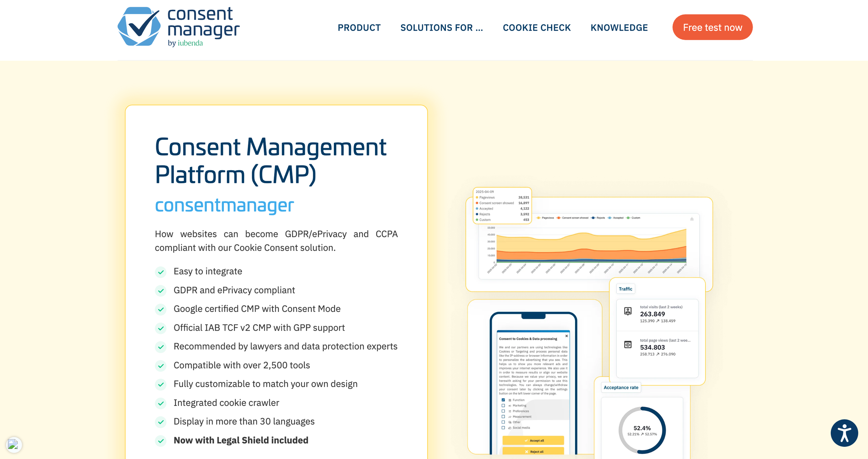Image resolution: width=868 pixels, height=459 pixels.
Task: Click Reject all button in phone mockup
Action: (533, 451)
